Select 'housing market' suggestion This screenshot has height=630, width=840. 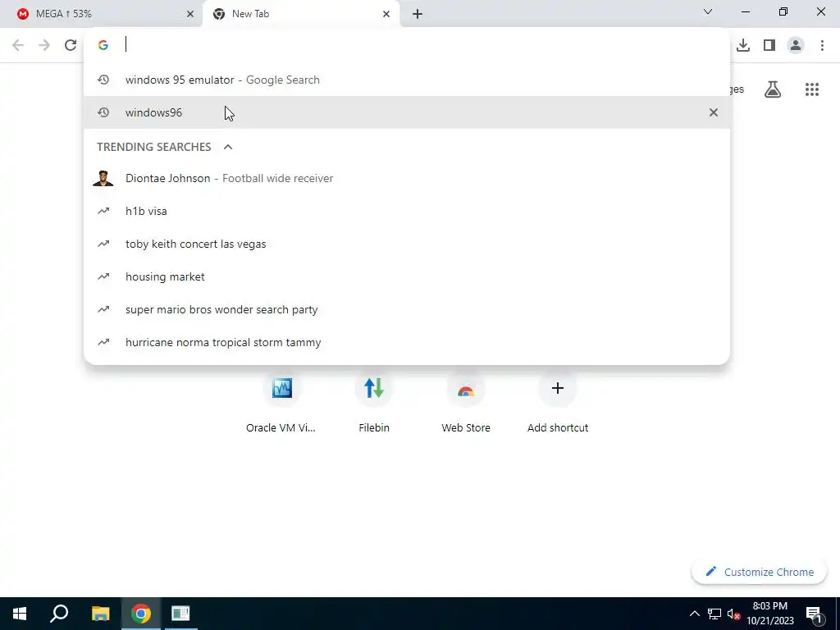pyautogui.click(x=407, y=276)
